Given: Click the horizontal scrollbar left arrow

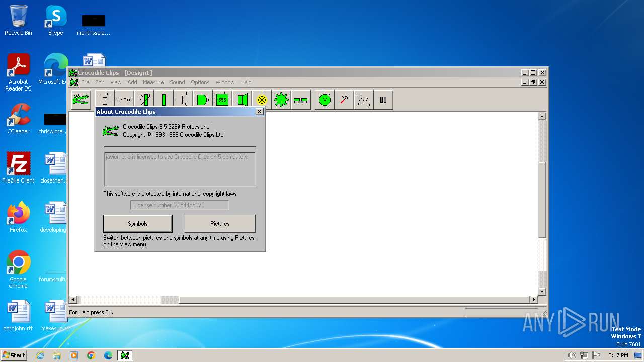Looking at the screenshot, I should point(73,299).
